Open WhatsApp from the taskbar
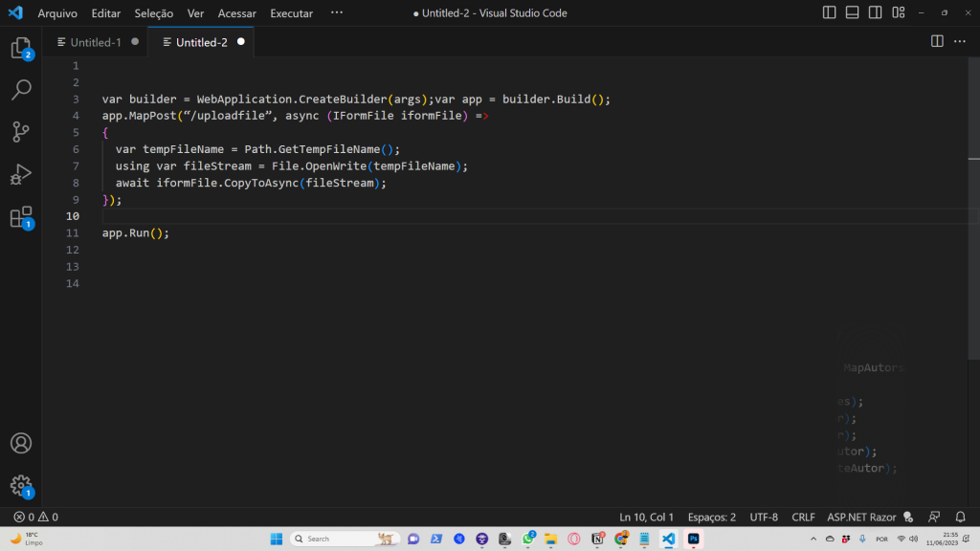Screen dimensions: 980x551 click(528, 539)
